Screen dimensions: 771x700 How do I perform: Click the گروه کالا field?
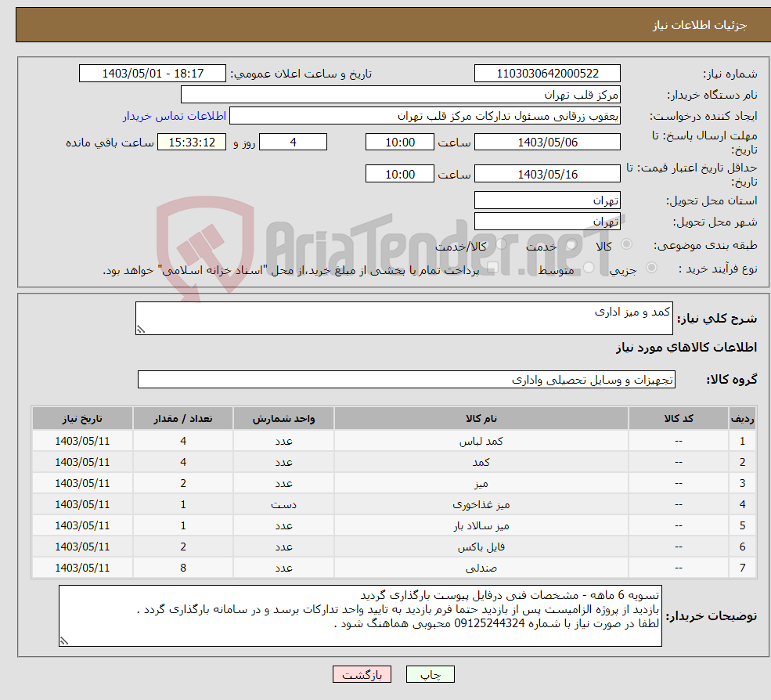click(x=407, y=380)
